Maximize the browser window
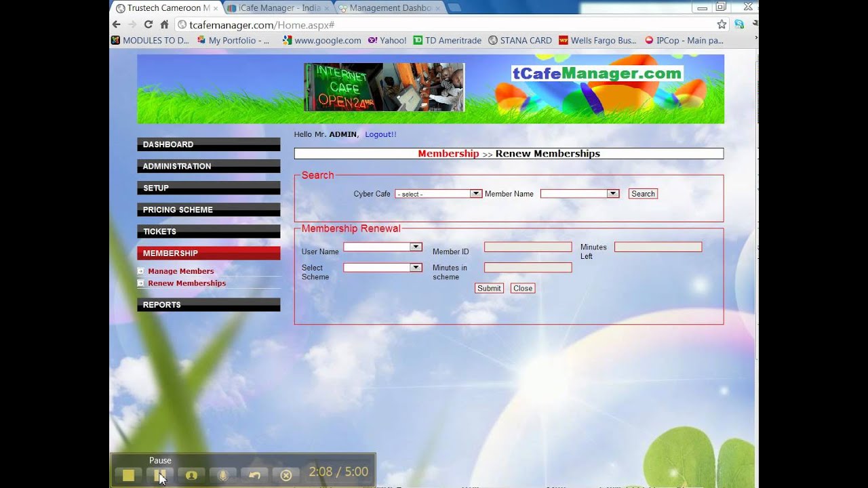 [x=721, y=7]
